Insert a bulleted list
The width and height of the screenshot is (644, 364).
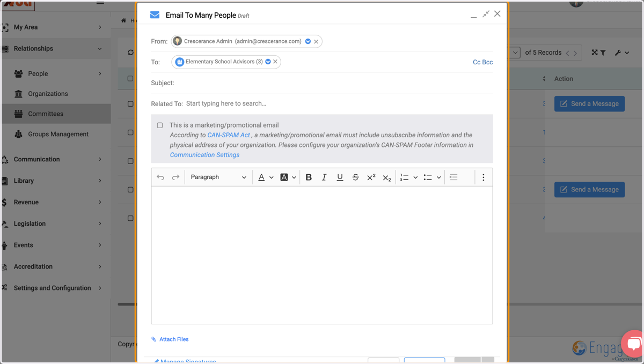click(428, 177)
